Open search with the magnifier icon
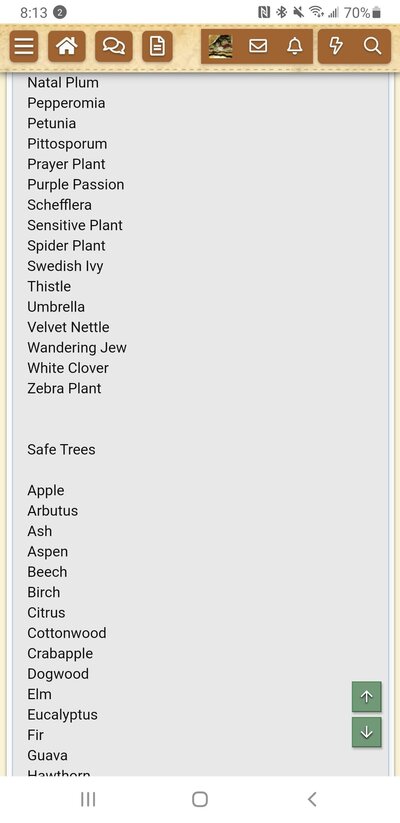 (x=372, y=46)
